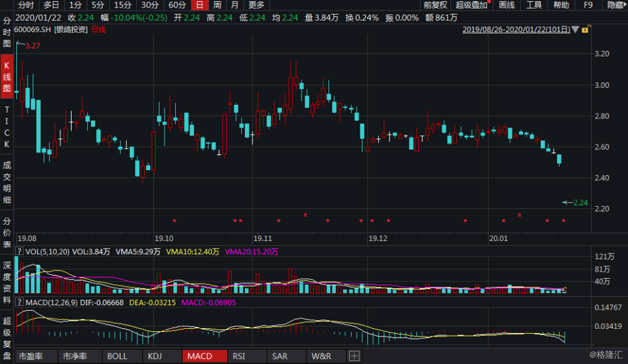Select the 周 weekly period
Screen dimensions: 628x364
point(217,5)
